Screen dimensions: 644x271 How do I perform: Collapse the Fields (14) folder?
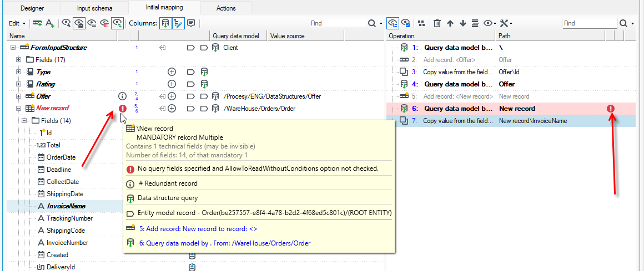pos(24,121)
